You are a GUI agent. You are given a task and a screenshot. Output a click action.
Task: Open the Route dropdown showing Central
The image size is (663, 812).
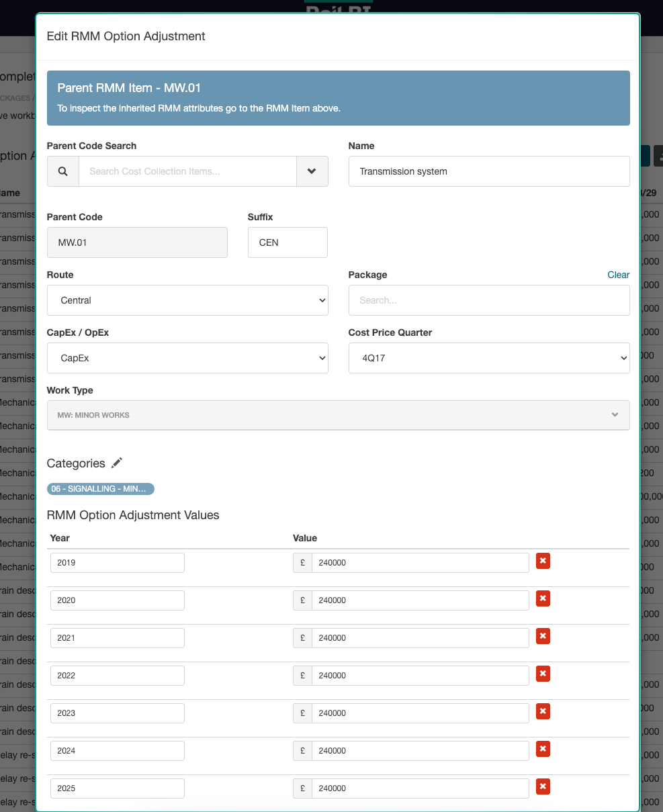tap(187, 300)
